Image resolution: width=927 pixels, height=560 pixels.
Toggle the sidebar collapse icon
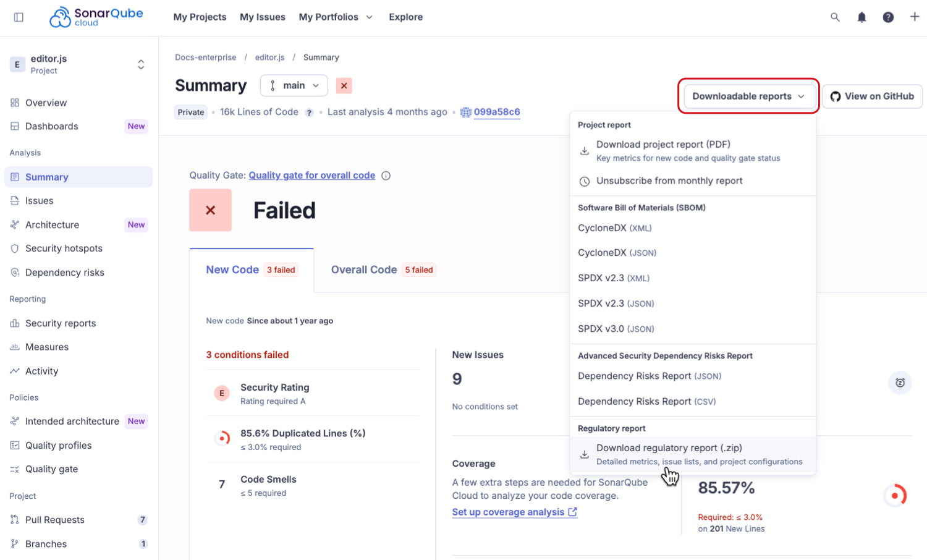point(19,17)
